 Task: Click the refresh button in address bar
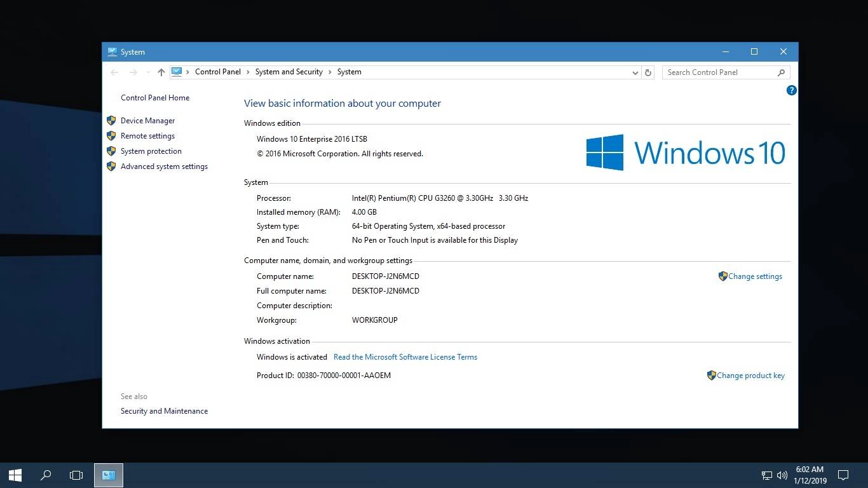pyautogui.click(x=648, y=72)
